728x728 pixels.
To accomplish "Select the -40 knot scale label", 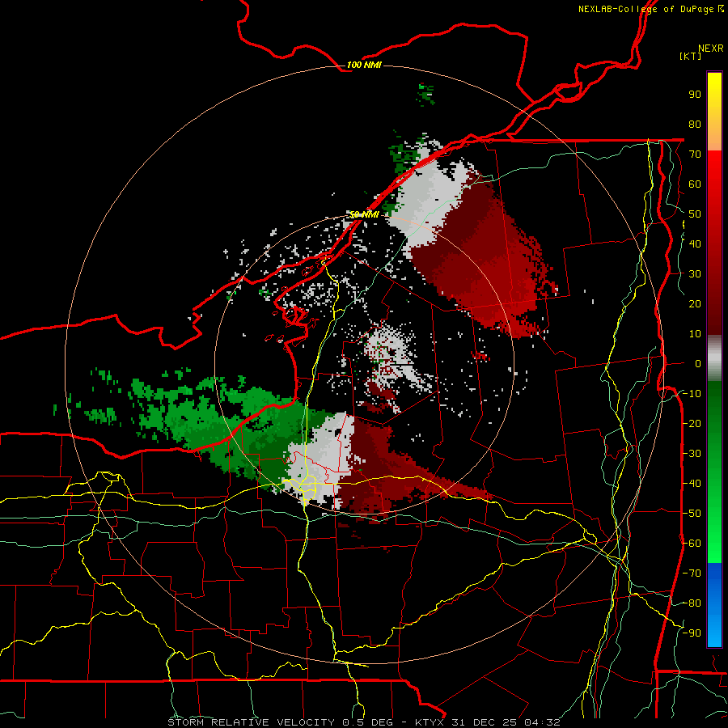I will (692, 484).
